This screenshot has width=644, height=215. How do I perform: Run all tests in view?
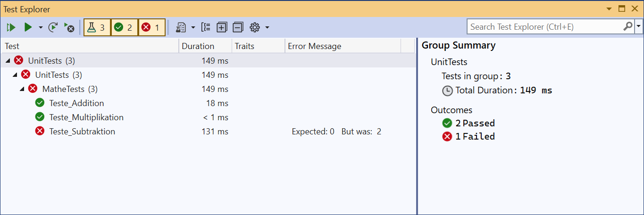[11, 27]
